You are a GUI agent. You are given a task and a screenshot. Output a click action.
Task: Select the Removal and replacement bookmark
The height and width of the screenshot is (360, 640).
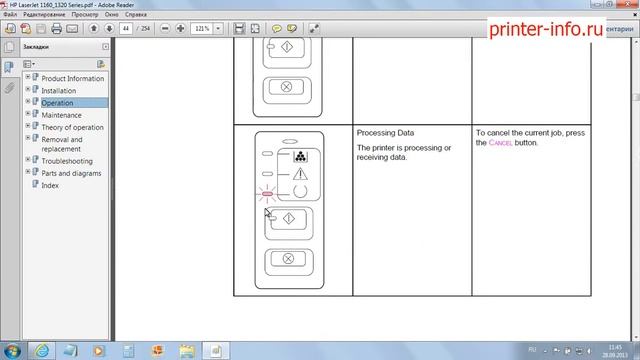(x=62, y=144)
